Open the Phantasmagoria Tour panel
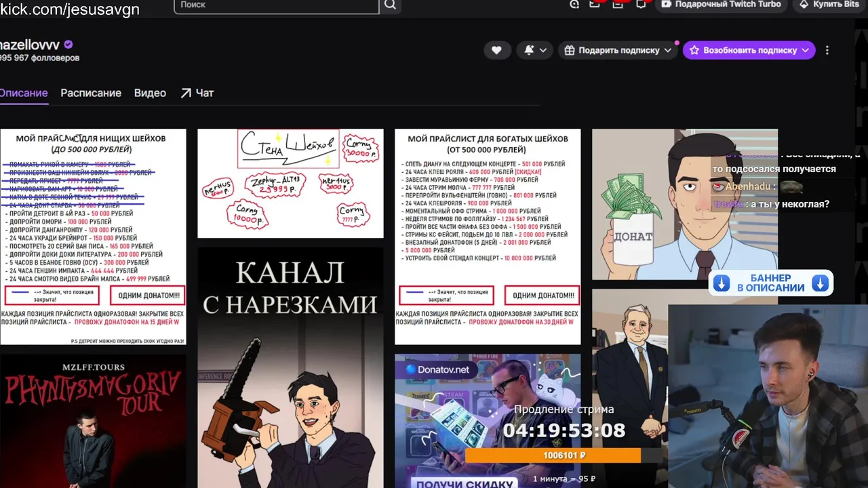The height and width of the screenshot is (488, 868). point(93,421)
